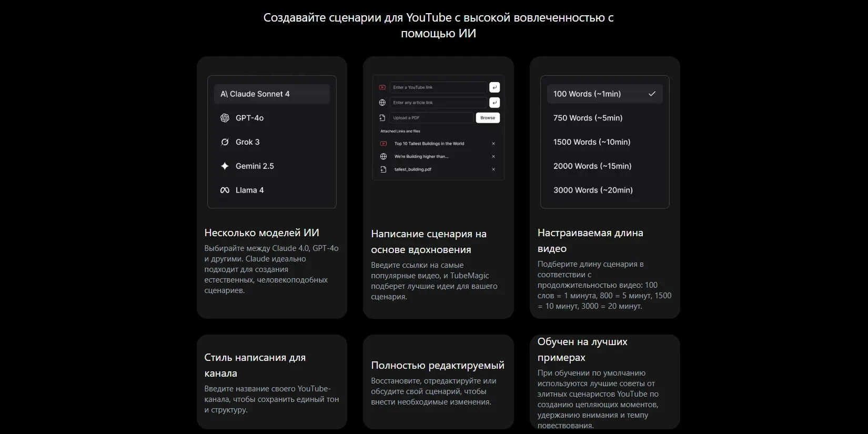
Task: Open the 'Top 10 Tallest Buildings in the World' link
Action: pyautogui.click(x=429, y=144)
